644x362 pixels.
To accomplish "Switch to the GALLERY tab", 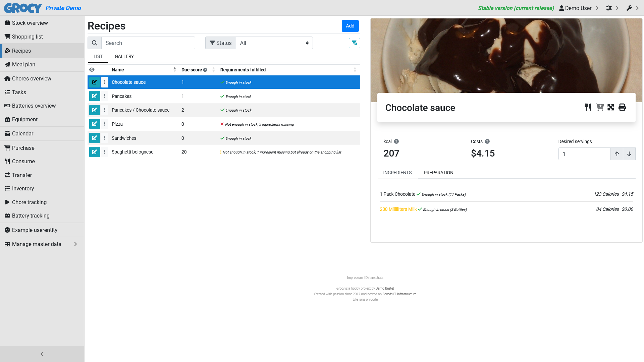I will point(124,56).
